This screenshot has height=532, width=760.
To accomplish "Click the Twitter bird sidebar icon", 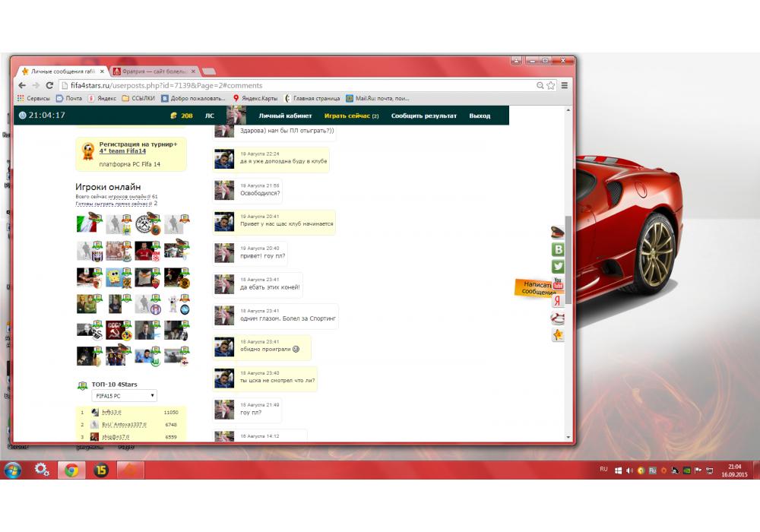I will 558,266.
